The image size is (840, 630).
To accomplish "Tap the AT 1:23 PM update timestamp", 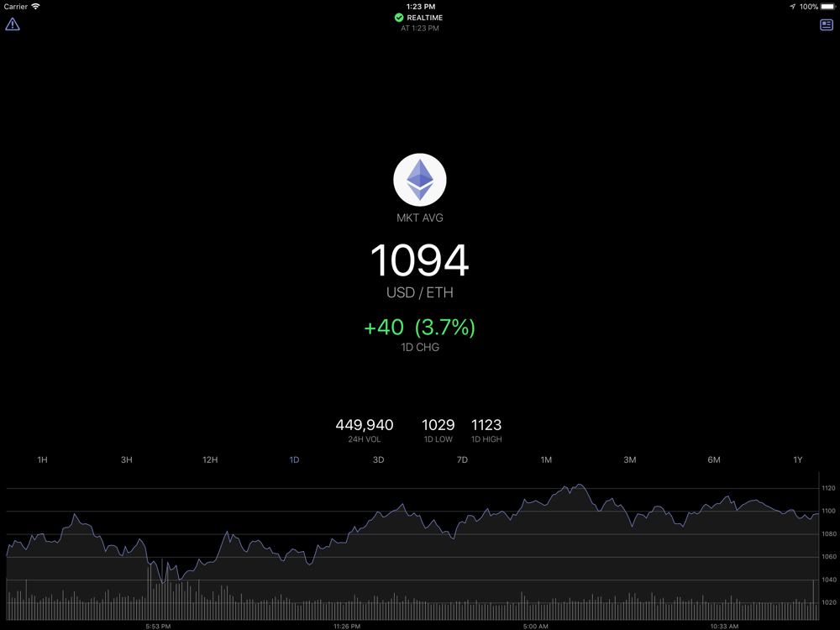I will click(x=420, y=29).
